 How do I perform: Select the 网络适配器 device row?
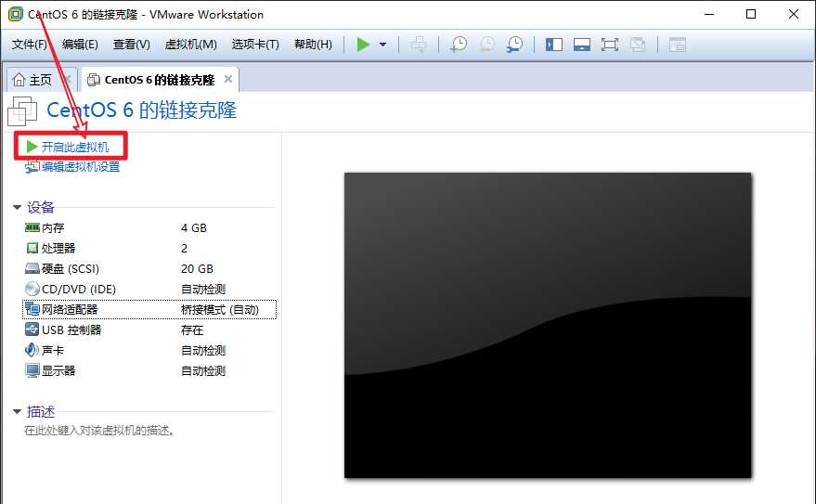point(149,309)
